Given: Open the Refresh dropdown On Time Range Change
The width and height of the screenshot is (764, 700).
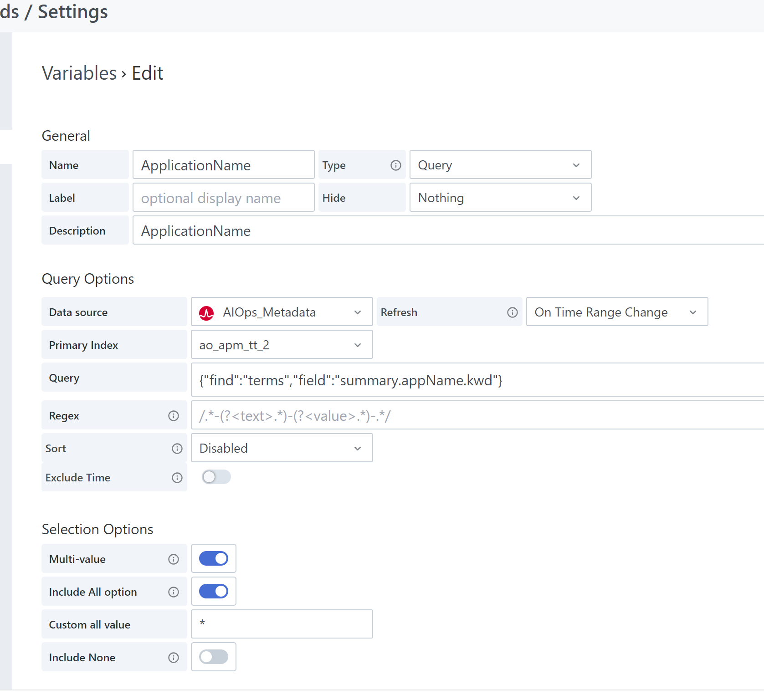Looking at the screenshot, I should [x=616, y=312].
